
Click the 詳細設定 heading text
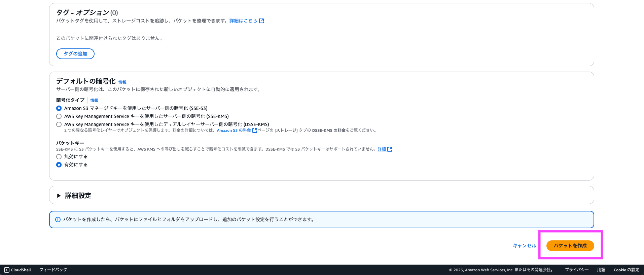tap(78, 196)
